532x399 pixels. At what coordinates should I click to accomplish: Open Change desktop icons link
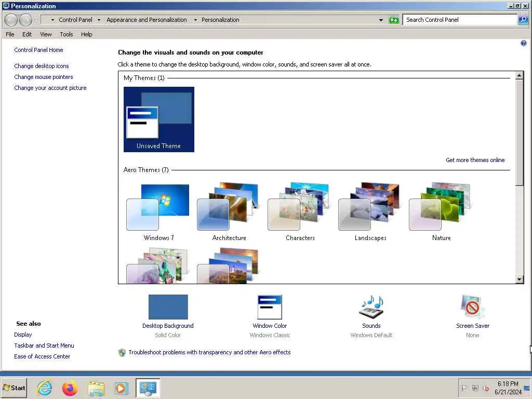pyautogui.click(x=42, y=66)
